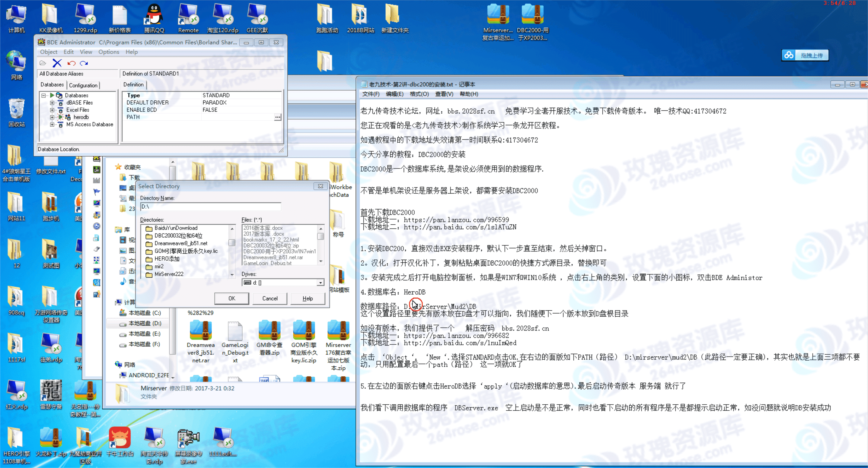The width and height of the screenshot is (868, 468).
Task: Click Help in Select Directory dialog
Action: tap(308, 298)
